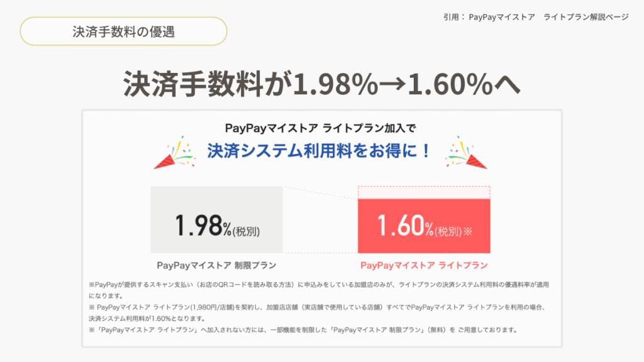The width and height of the screenshot is (644, 362).
Task: Select the 決済手数料の優遇 pill label
Action: (123, 31)
